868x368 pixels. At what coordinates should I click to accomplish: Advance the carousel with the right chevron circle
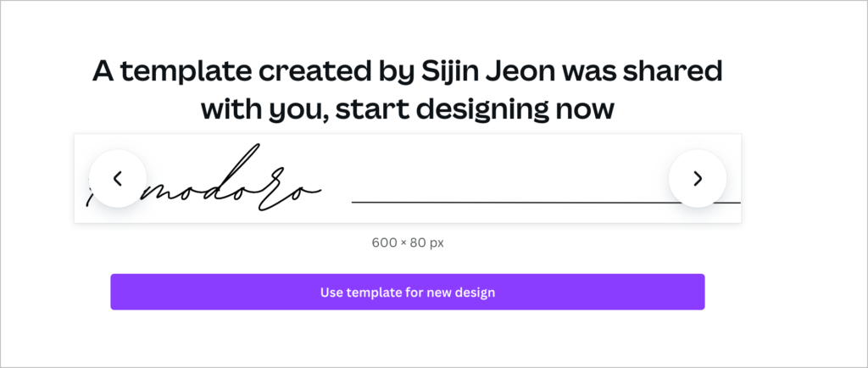698,178
